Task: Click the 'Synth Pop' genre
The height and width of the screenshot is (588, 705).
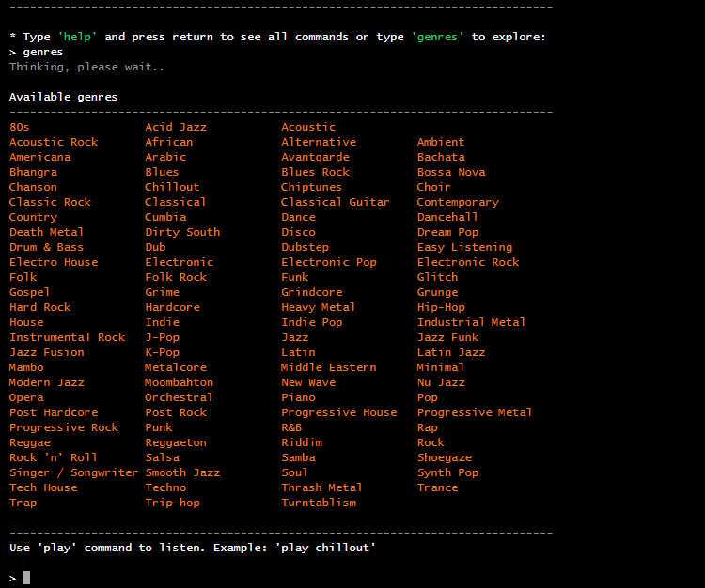Action: (447, 472)
